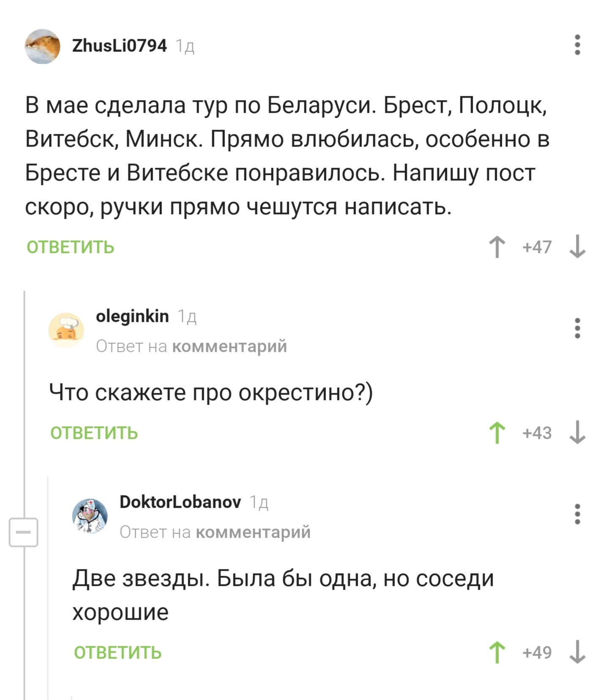Upvote oleginkin's comment about Окрестино

497,433
